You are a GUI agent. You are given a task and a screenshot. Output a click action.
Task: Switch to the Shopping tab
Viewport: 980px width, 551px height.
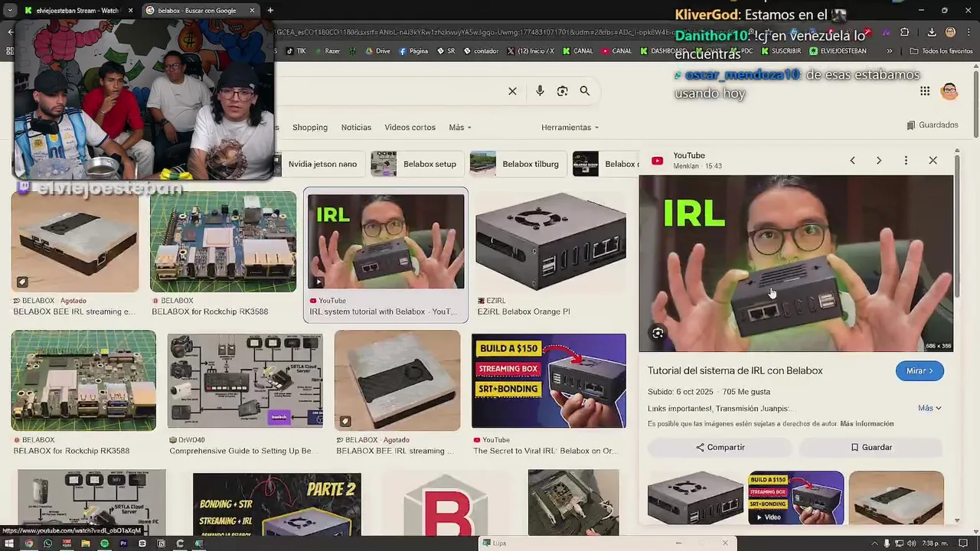310,127
